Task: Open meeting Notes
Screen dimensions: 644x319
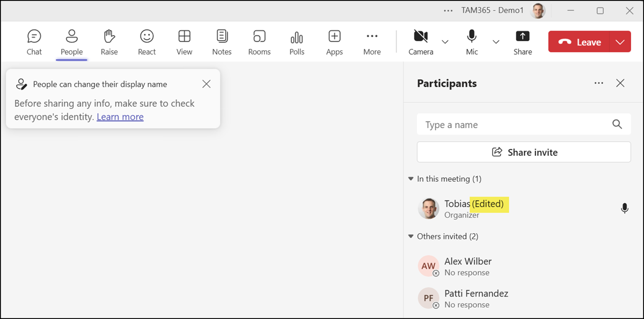Action: (222, 42)
